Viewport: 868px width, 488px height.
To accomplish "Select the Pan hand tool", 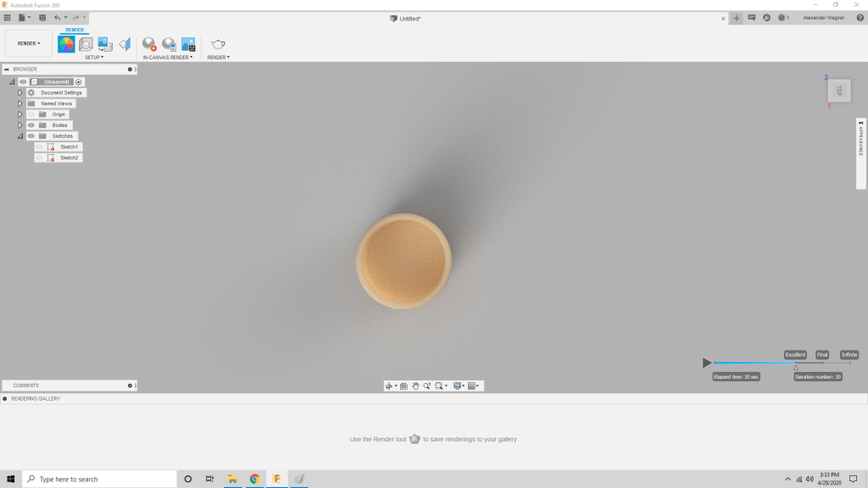I will pyautogui.click(x=415, y=385).
